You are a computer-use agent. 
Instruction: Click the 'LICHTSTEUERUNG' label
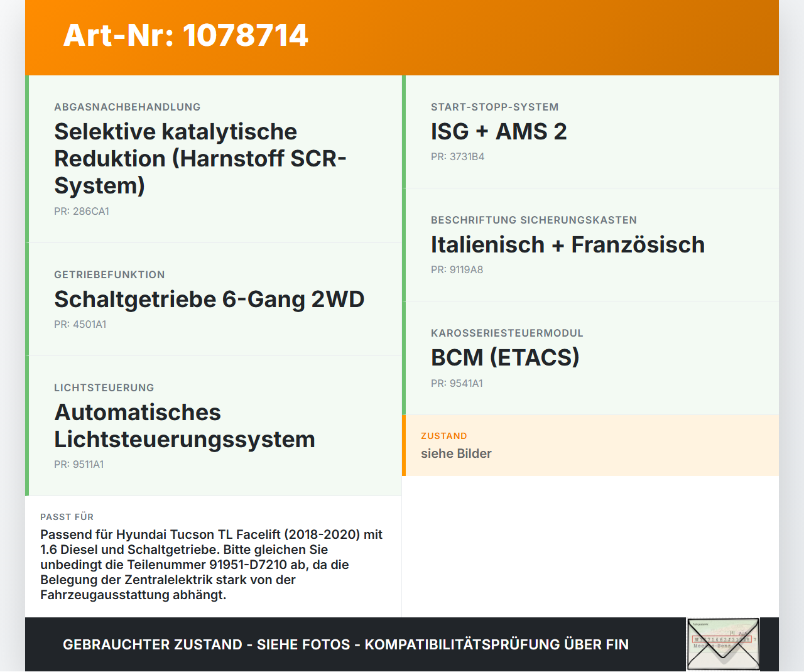[104, 387]
